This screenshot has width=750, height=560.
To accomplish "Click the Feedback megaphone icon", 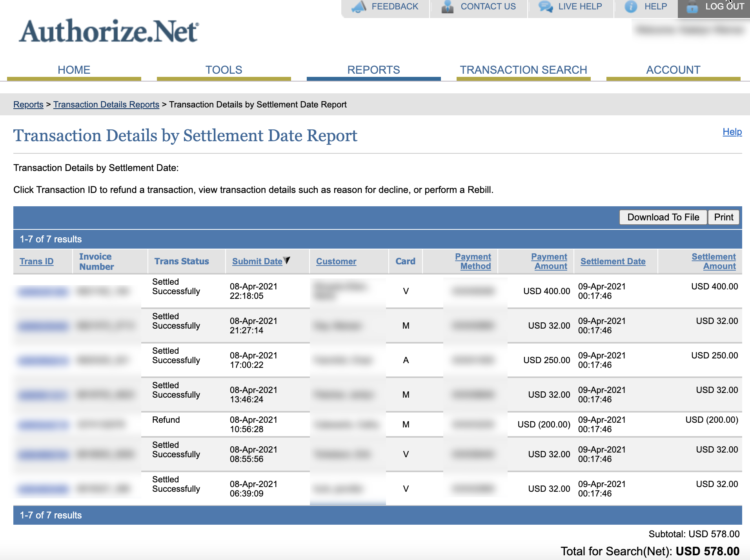I will pyautogui.click(x=359, y=6).
